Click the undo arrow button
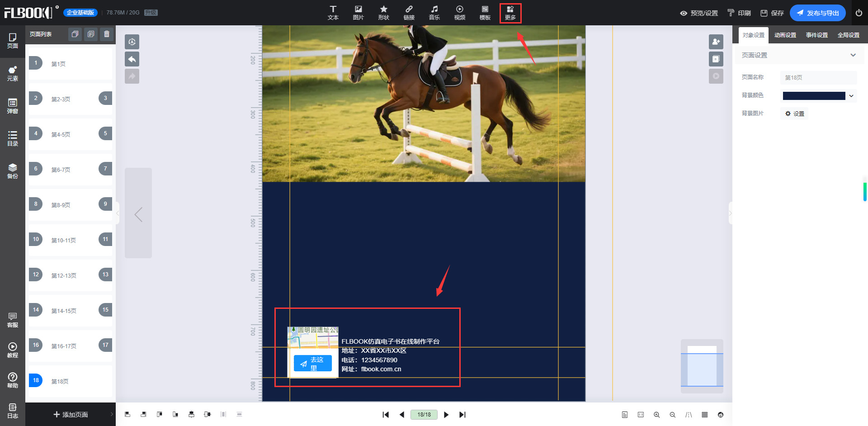 click(x=132, y=59)
